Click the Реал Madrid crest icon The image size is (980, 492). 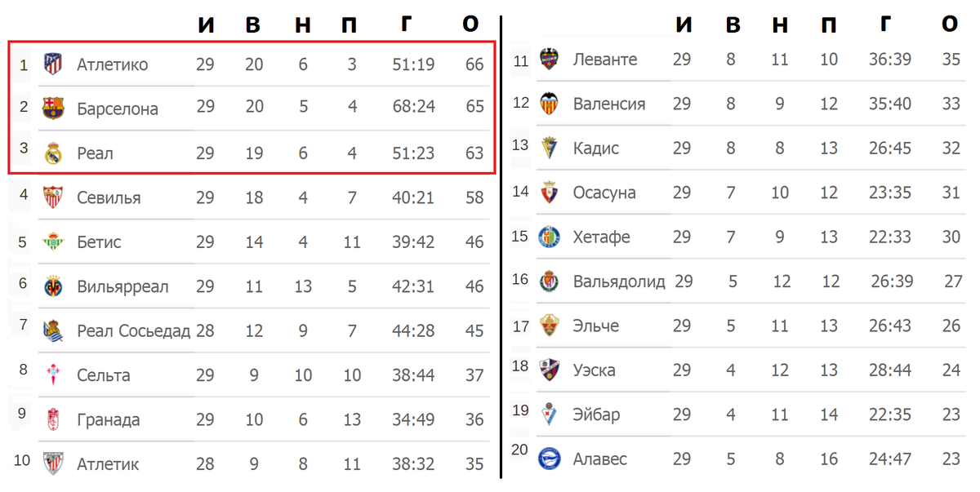point(53,153)
